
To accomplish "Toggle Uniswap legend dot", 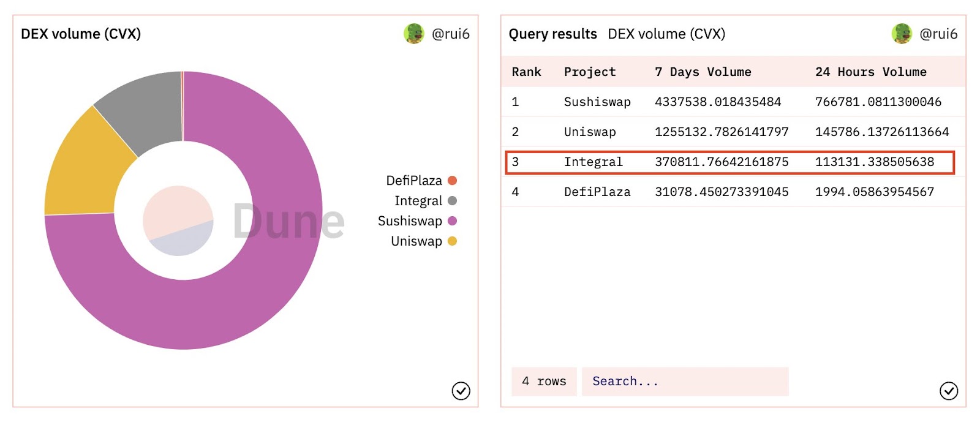I will [x=453, y=241].
